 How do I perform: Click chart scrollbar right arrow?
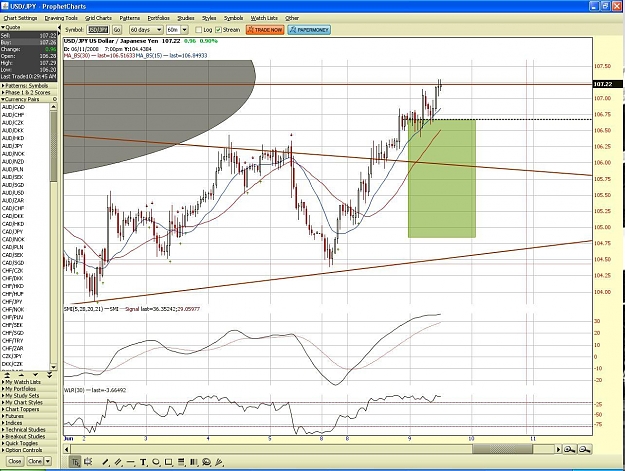(559, 449)
